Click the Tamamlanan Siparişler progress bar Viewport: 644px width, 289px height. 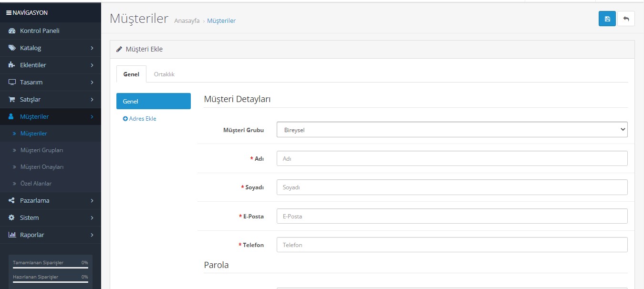50,268
